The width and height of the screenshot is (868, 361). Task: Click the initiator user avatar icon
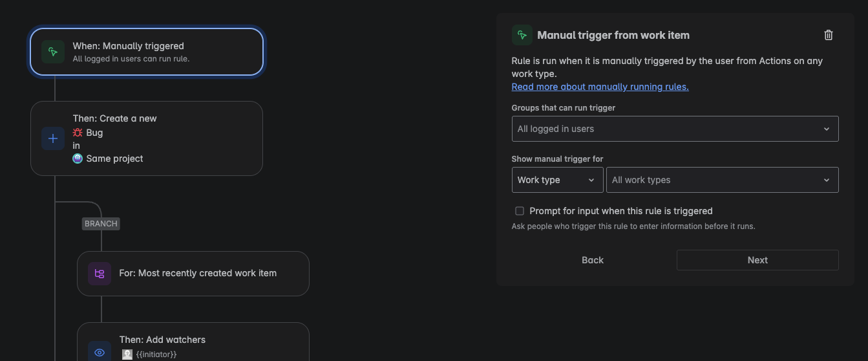tap(127, 355)
